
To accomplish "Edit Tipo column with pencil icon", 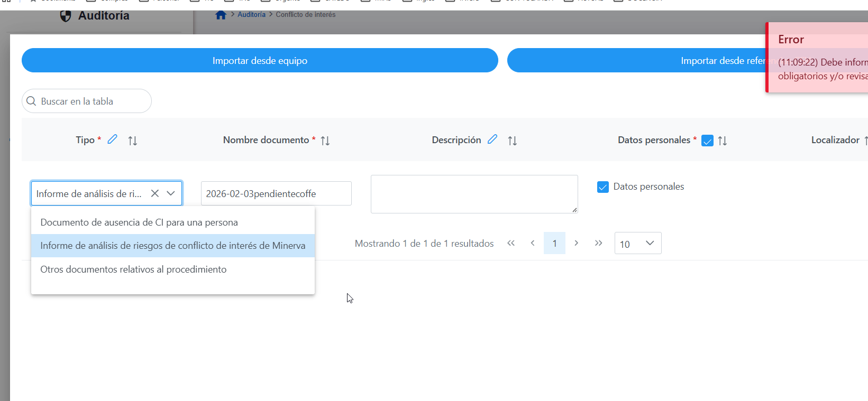I will 112,139.
